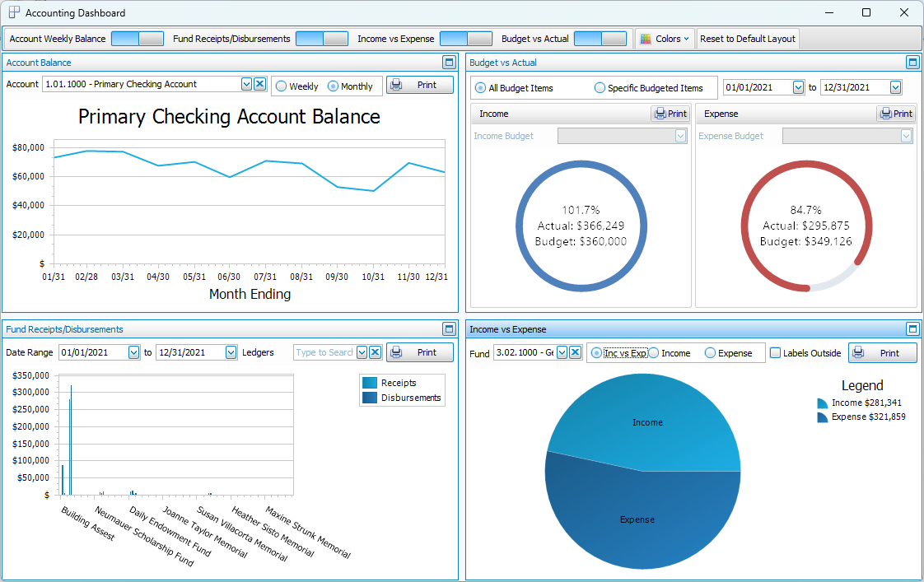This screenshot has width=924, height=582.
Task: Toggle the Account Weekly Balance switch
Action: click(x=138, y=39)
